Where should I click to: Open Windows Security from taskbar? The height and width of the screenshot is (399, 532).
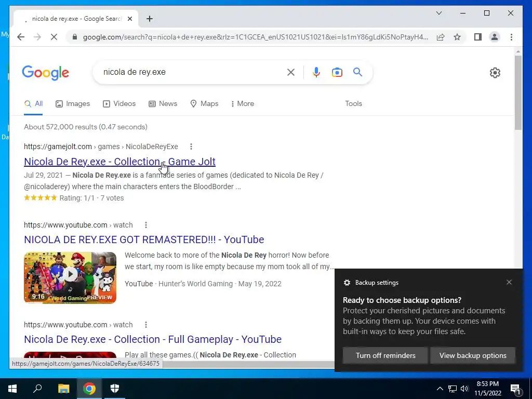pos(115,389)
